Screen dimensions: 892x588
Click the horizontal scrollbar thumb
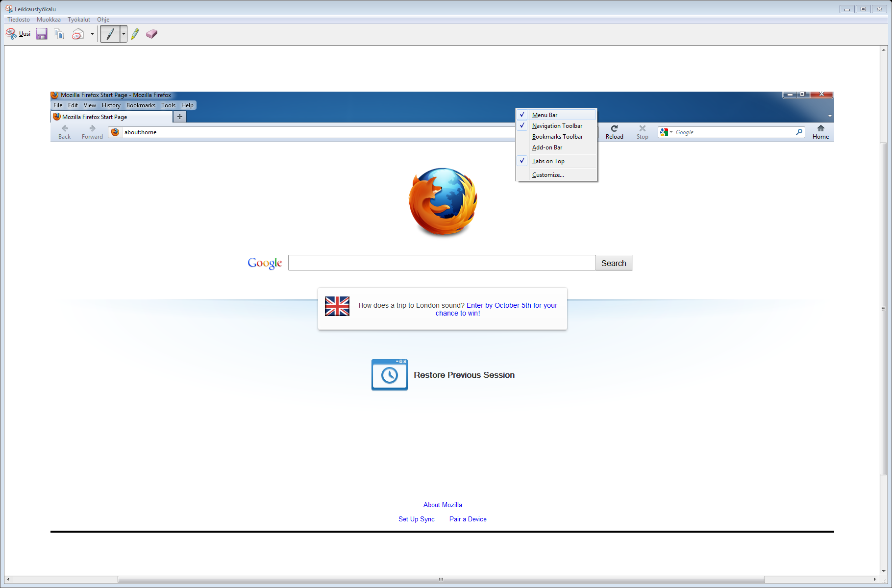[x=441, y=579]
